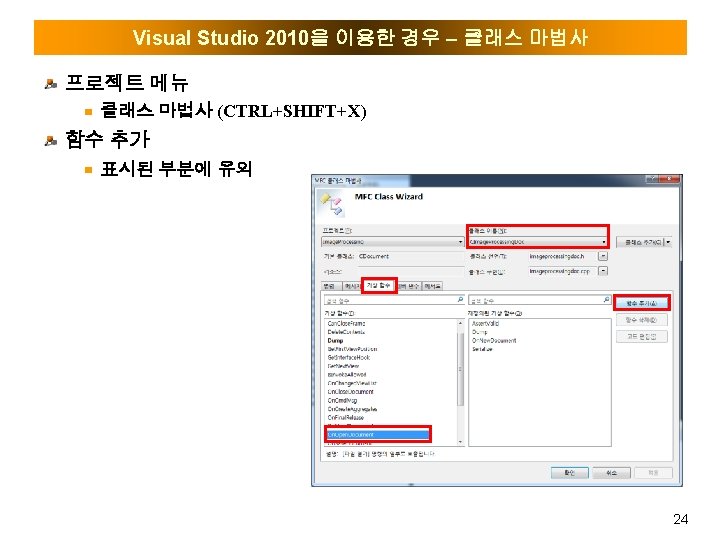
Task: Select GetFirstViewPosition in the functions list
Action: tap(352, 349)
